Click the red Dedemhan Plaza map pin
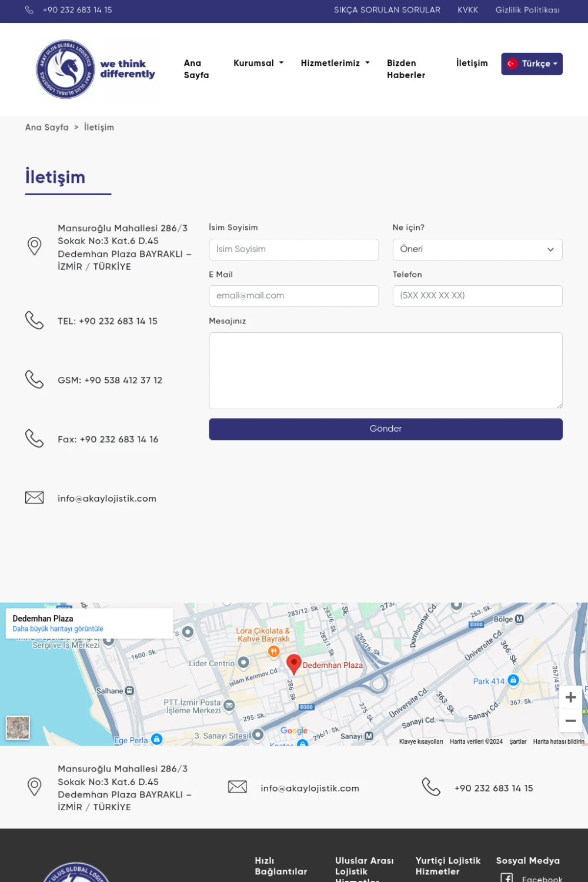 click(x=293, y=664)
